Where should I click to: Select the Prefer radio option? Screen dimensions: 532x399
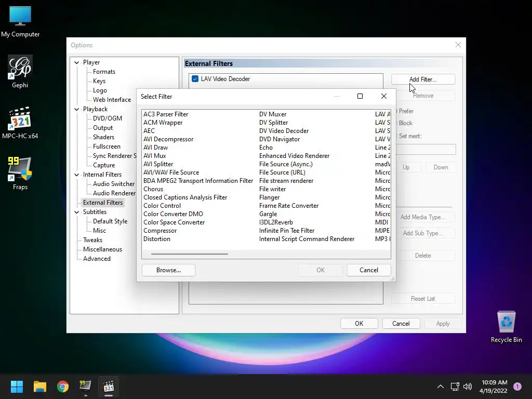click(x=406, y=111)
